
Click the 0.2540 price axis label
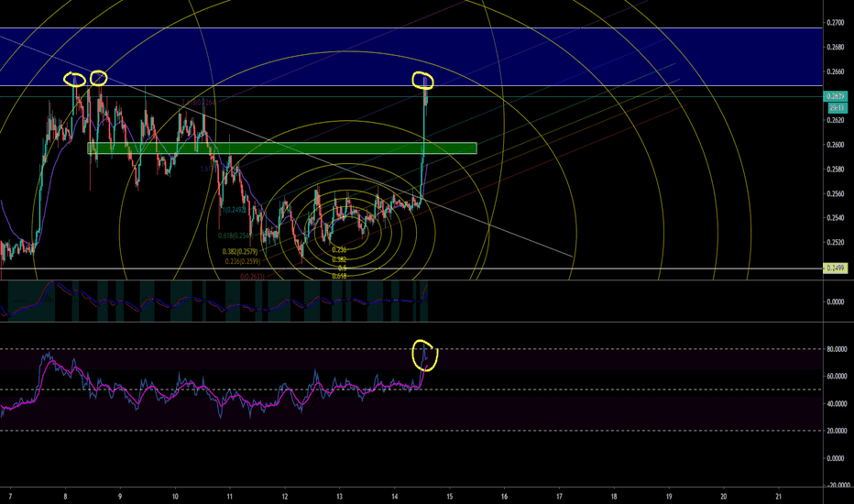[x=836, y=218]
